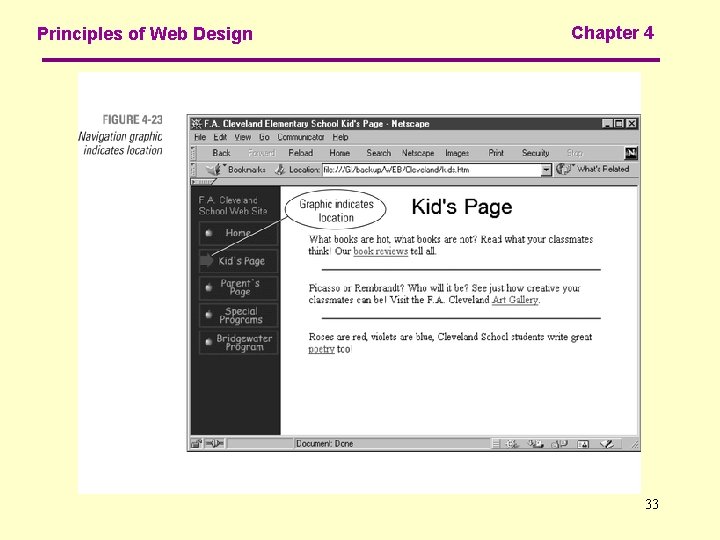Image resolution: width=720 pixels, height=540 pixels.
Task: Click the Kid's Page navigation button
Action: 238,261
